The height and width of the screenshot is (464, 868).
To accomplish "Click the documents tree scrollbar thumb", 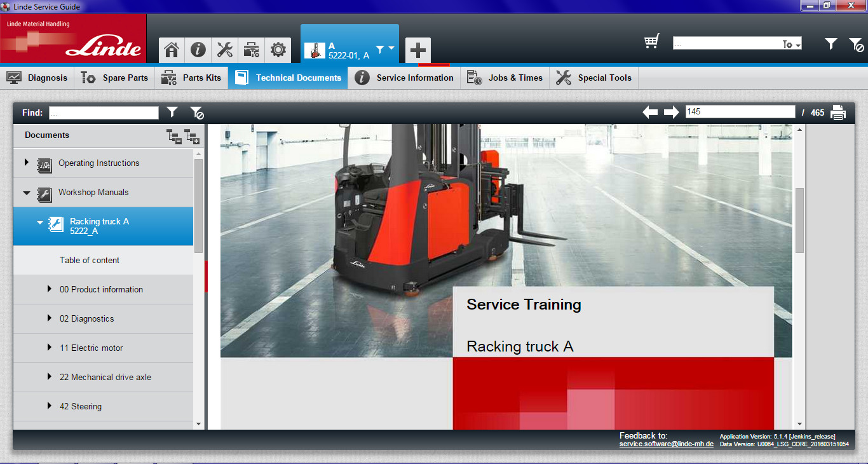I will point(198,206).
